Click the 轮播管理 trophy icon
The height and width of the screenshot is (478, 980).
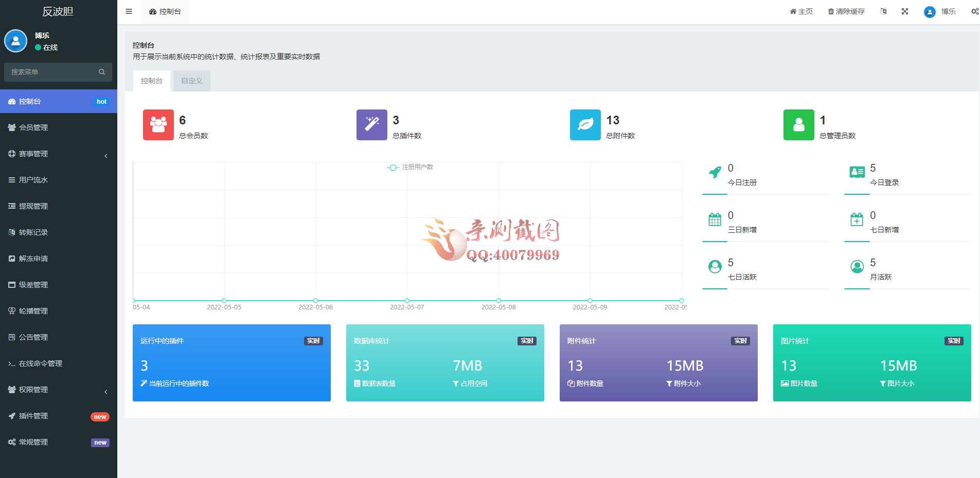12,311
